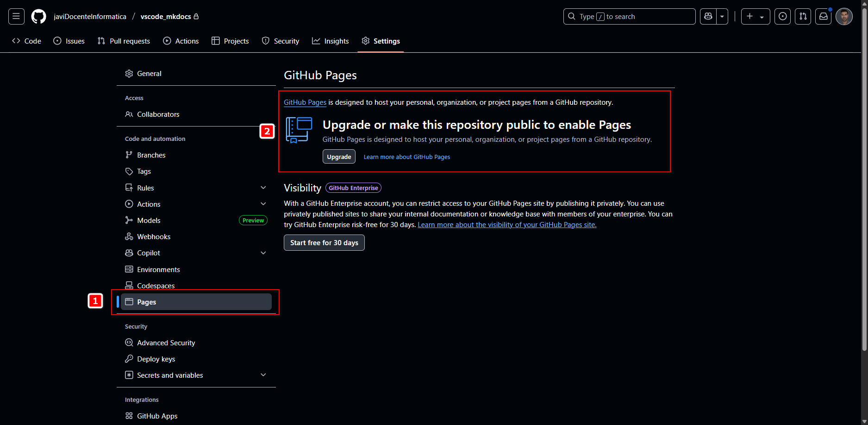Open Deploy keys settings
The width and height of the screenshot is (868, 425).
196,359
